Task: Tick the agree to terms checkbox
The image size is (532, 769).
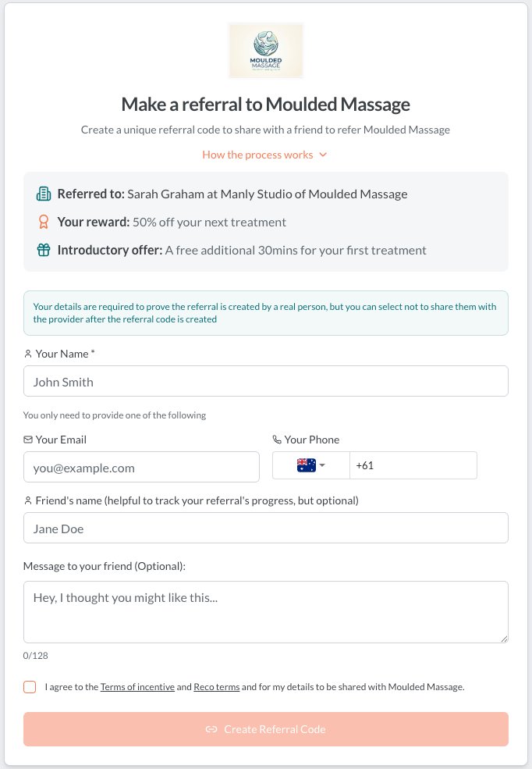Action: [x=30, y=686]
